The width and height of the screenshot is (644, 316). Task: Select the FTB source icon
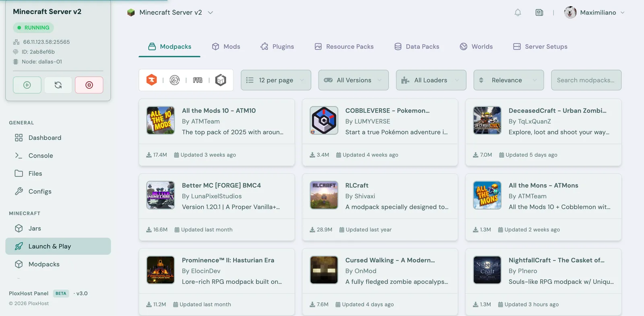[x=198, y=80]
